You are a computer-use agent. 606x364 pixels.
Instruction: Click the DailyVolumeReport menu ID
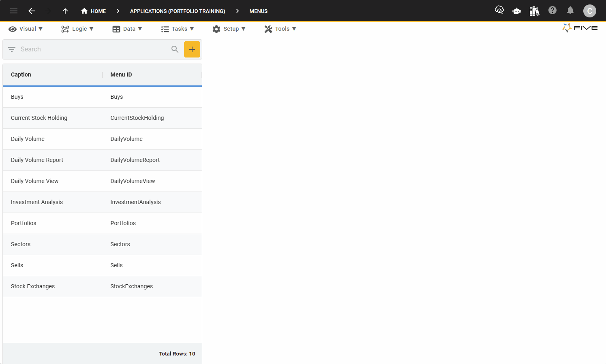135,160
